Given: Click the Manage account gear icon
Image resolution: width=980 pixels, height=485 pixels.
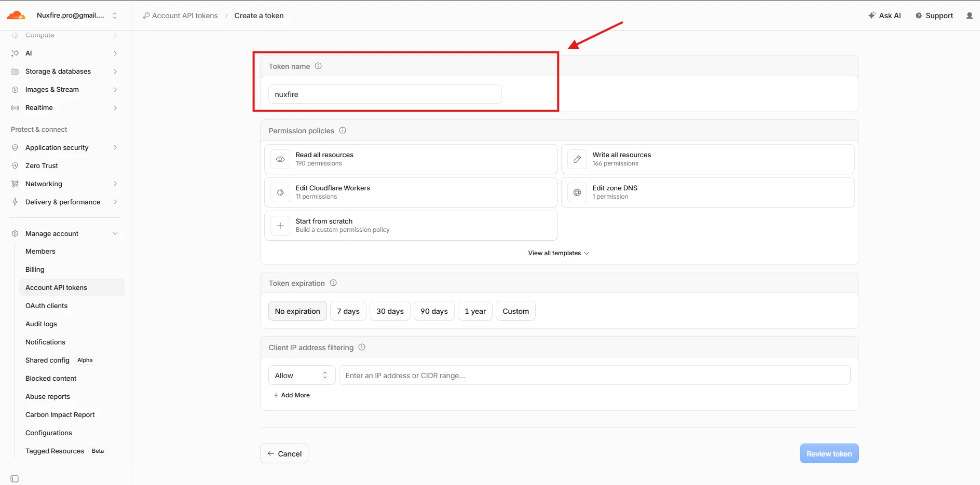Looking at the screenshot, I should click(x=15, y=234).
